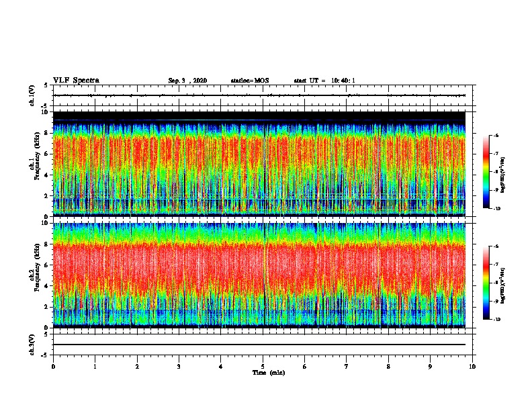
Task: Click time axis tick label '2'
Action: pos(137,366)
